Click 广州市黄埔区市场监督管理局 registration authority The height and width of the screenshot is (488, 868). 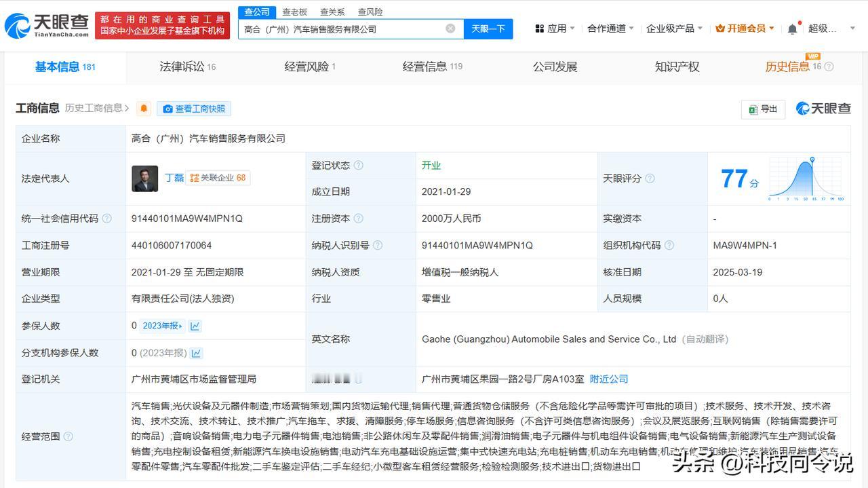tap(194, 379)
